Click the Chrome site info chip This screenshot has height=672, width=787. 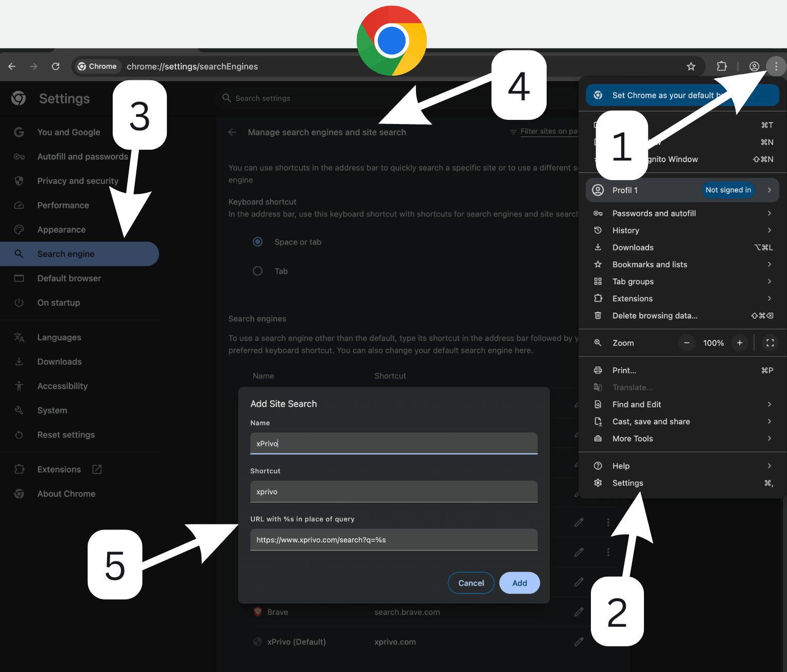[x=97, y=66]
